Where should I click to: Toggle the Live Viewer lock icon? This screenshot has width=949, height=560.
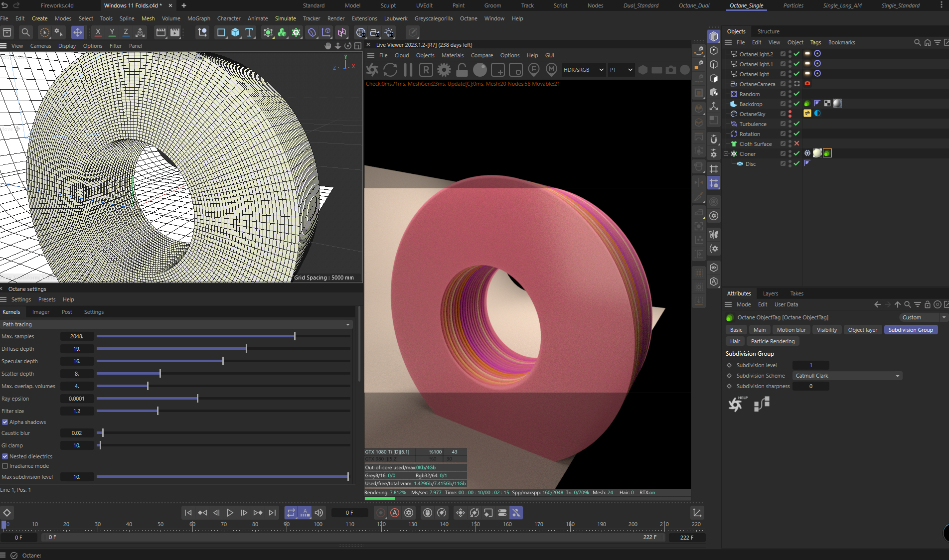(462, 70)
